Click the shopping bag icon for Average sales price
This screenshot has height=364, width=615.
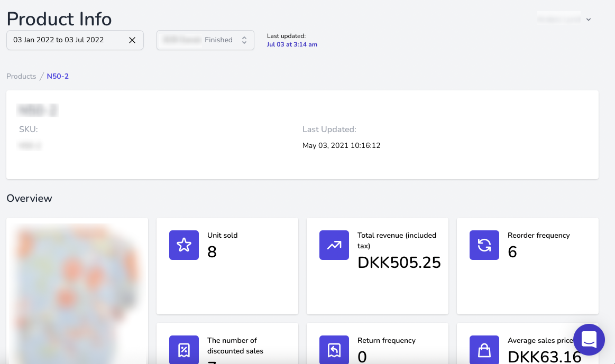pyautogui.click(x=484, y=350)
